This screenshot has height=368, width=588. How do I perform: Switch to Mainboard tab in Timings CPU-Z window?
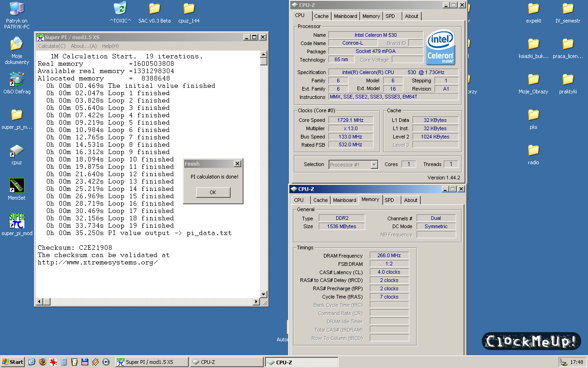point(345,200)
